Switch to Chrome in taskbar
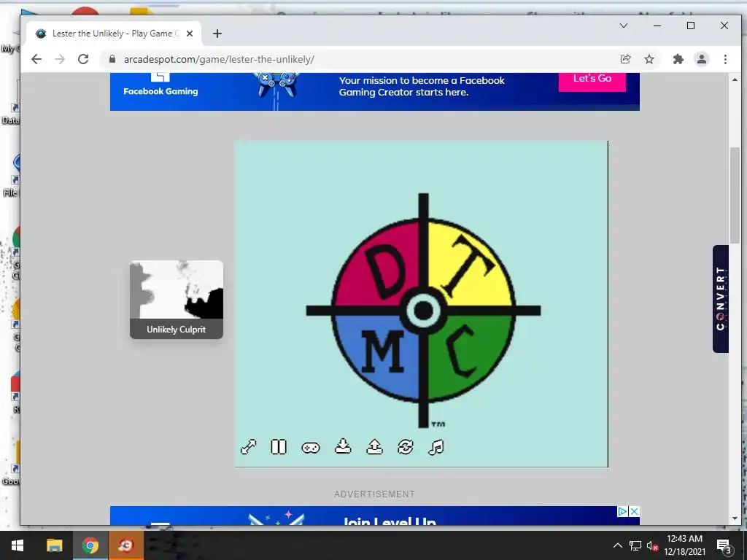747x560 pixels. click(90, 545)
